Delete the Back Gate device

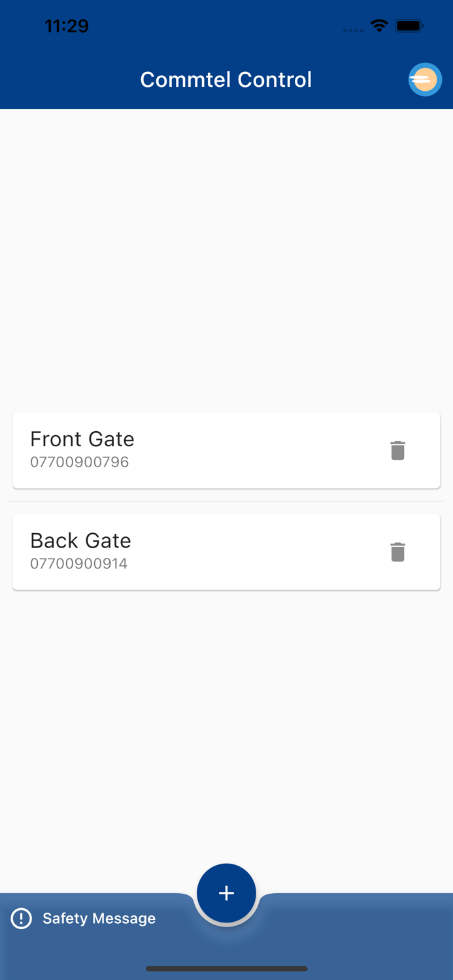pos(398,551)
